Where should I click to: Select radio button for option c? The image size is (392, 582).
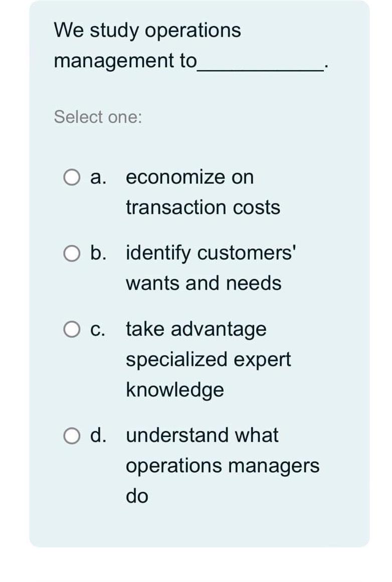[72, 329]
